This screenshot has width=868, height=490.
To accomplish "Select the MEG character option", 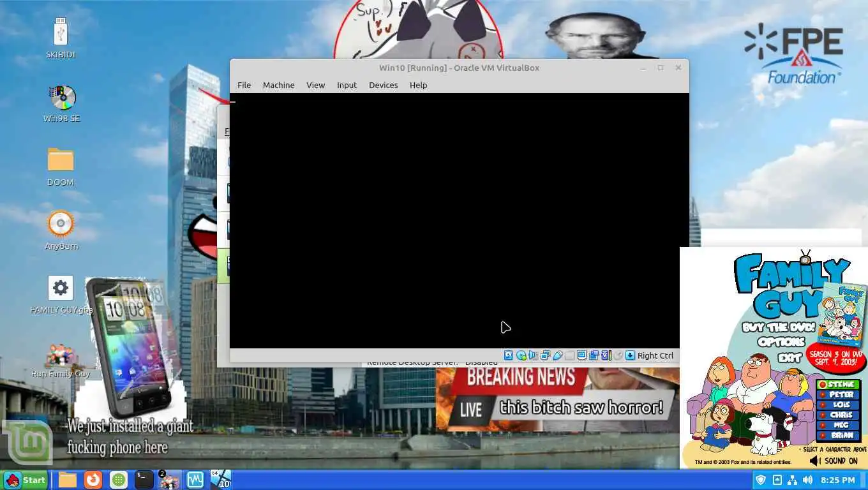I will click(839, 426).
